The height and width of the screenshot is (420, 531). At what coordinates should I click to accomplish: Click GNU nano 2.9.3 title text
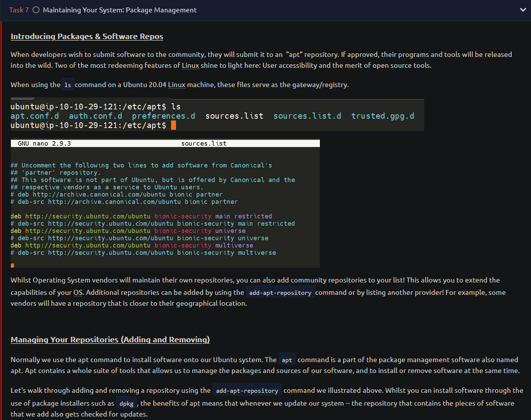[44, 143]
